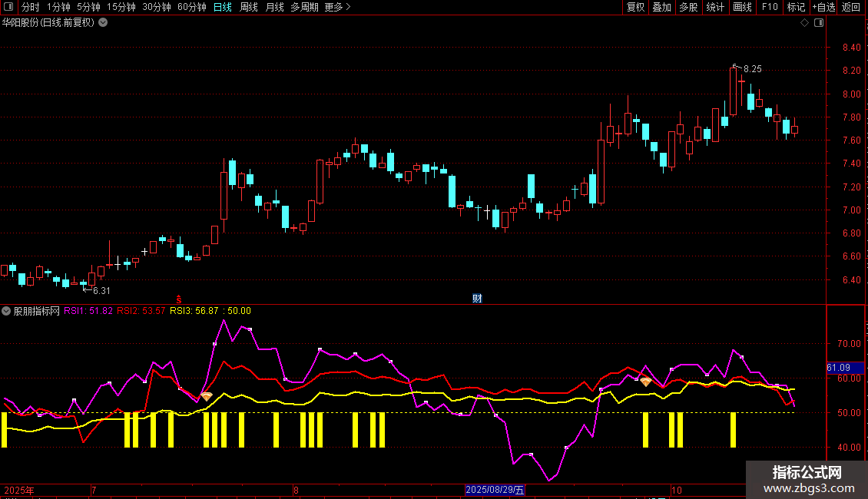Image resolution: width=868 pixels, height=499 pixels.
Task: Open 多周期 multi-period view
Action: pyautogui.click(x=304, y=7)
